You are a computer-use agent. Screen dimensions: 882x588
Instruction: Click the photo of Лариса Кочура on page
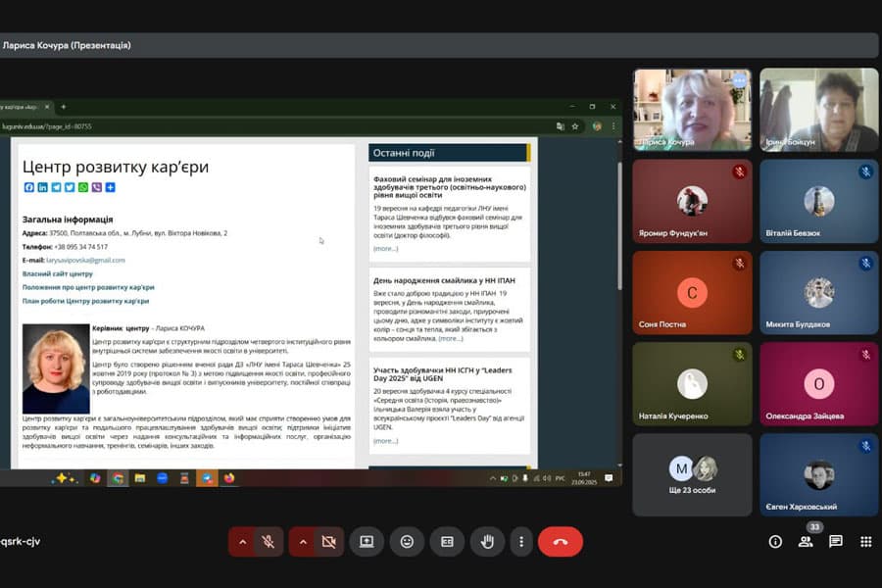click(x=56, y=368)
